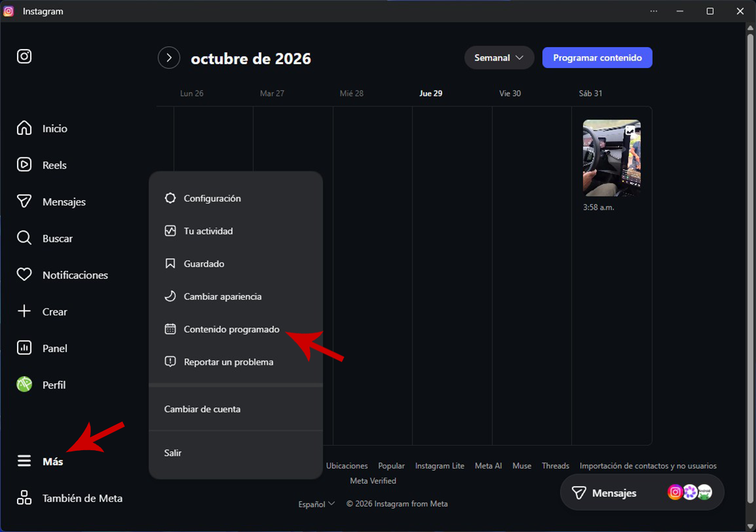
Task: Open the Español language selector
Action: click(x=317, y=504)
